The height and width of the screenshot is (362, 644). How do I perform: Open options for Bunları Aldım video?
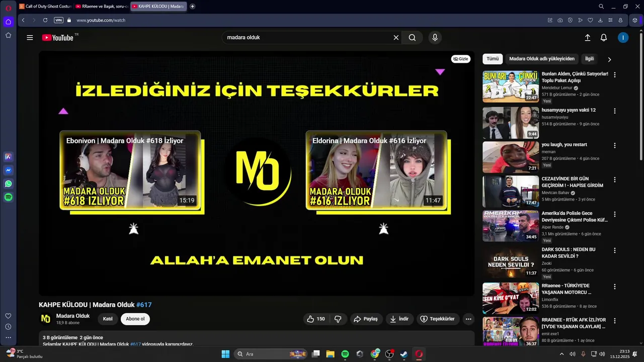click(614, 74)
